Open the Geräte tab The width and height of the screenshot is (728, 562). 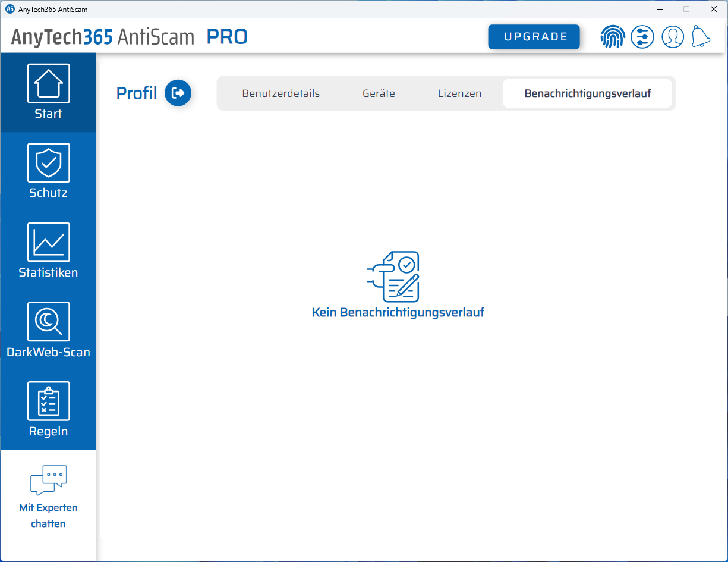tap(379, 93)
